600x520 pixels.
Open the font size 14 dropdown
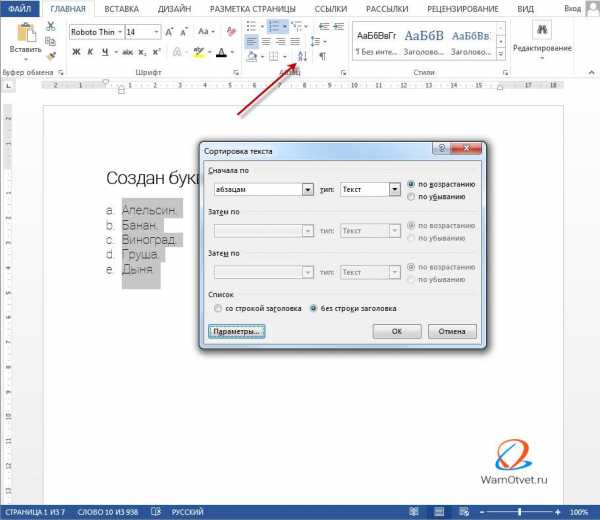pos(156,32)
